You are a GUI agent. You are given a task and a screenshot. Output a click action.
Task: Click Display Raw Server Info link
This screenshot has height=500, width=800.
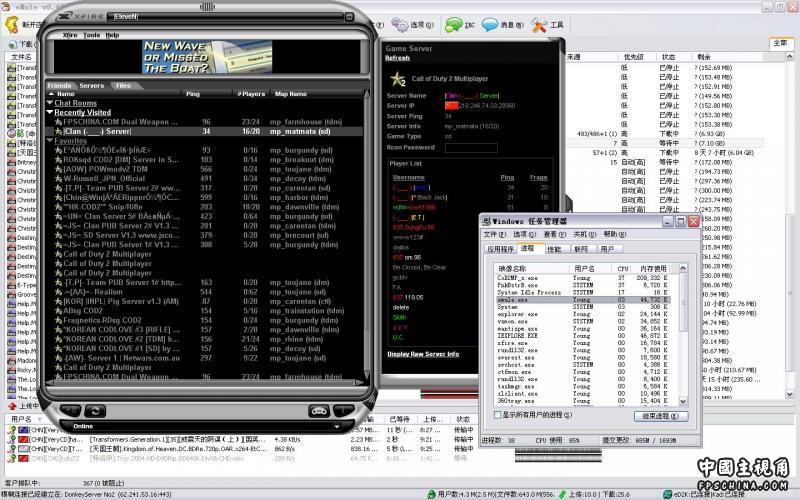[x=423, y=354]
